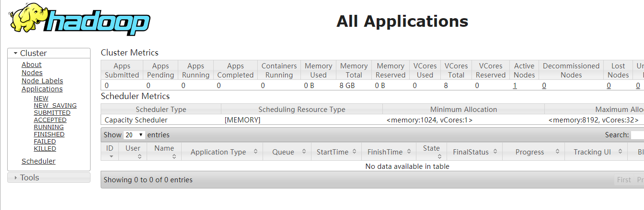Click the 'Apps Pending' column header
The height and width of the screenshot is (210, 644).
161,70
